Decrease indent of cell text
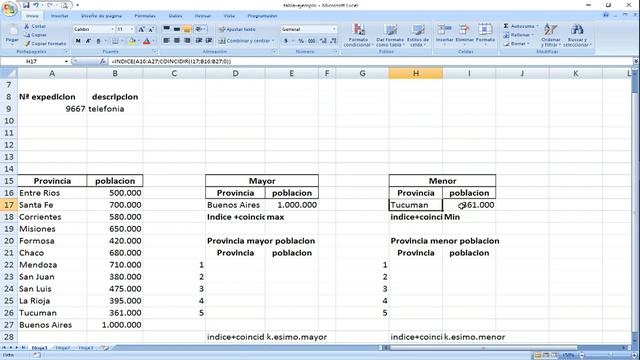The height and width of the screenshot is (360, 640). [x=199, y=41]
